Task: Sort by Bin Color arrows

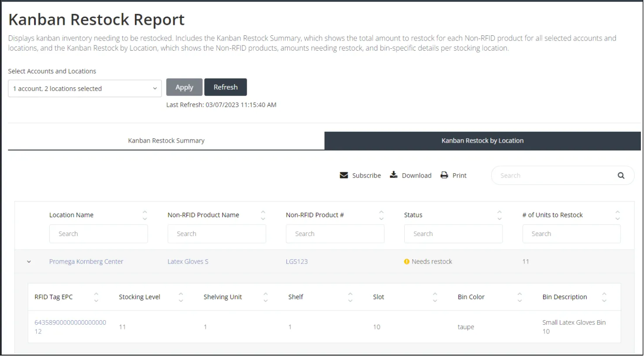Action: click(520, 297)
